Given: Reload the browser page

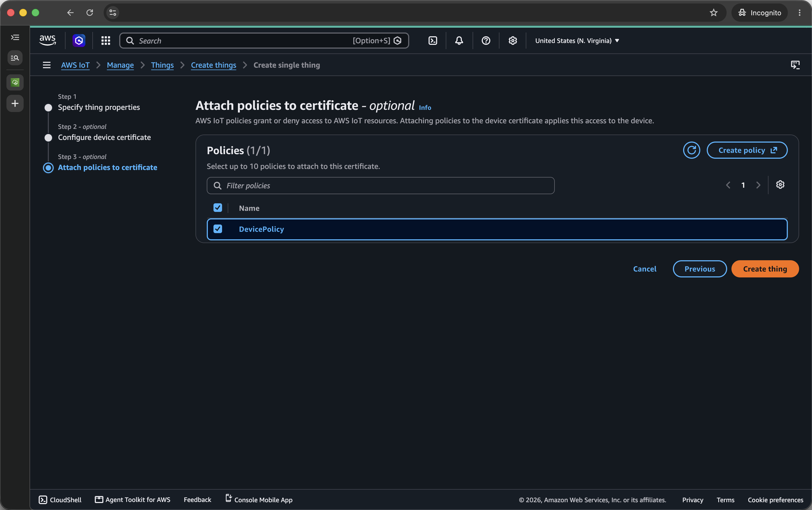Looking at the screenshot, I should click(x=90, y=12).
